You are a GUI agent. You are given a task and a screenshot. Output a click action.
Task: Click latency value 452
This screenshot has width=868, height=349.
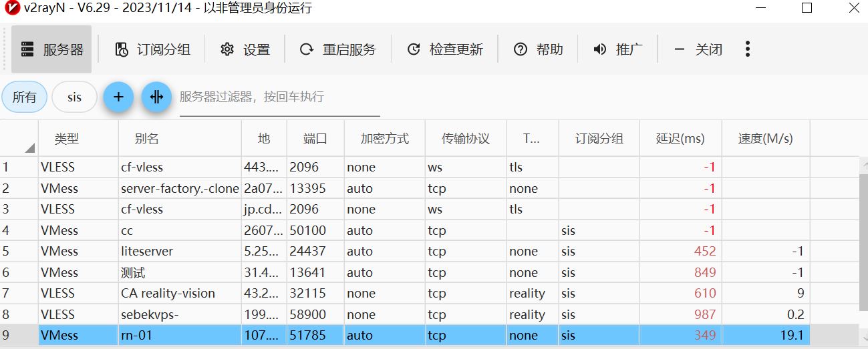coord(705,252)
